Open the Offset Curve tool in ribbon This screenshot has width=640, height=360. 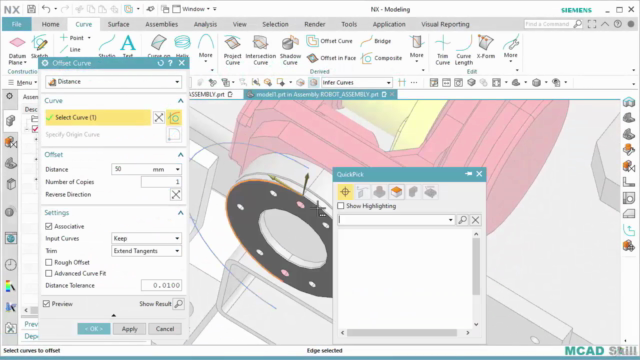click(x=329, y=41)
